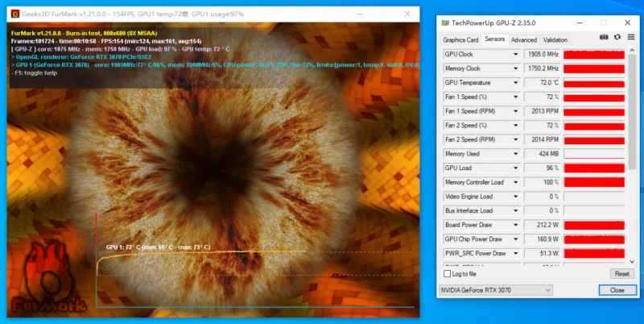Open the Validation tab
Image resolution: width=644 pixels, height=324 pixels.
[x=555, y=39]
